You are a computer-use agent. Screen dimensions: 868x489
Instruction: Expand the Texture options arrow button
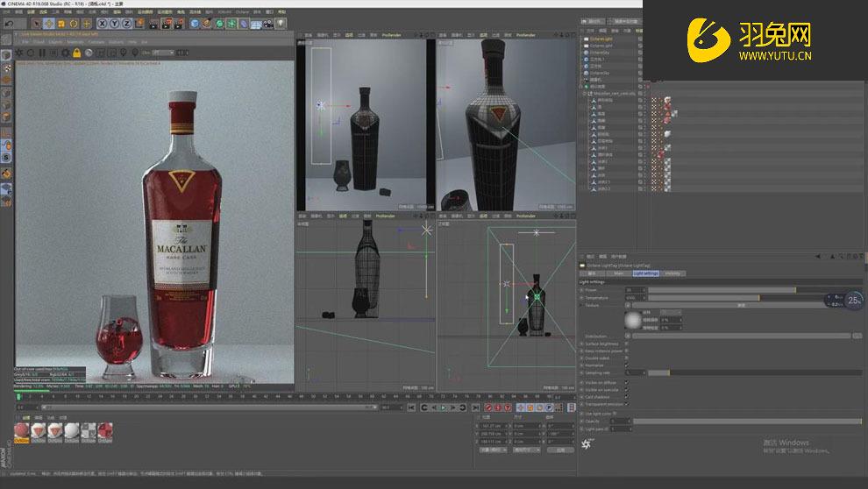coord(628,305)
